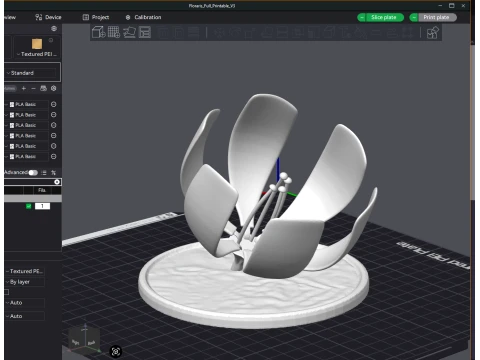Screen dimensions: 480x360
Task: Click the Print plate button
Action: tap(437, 17)
